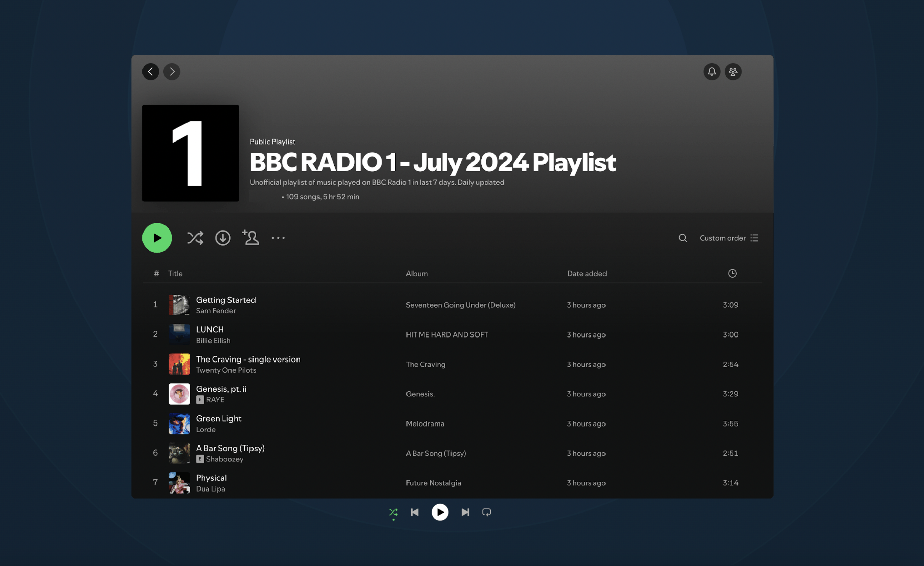Toggle shuffle in the bottom player
The height and width of the screenshot is (566, 924).
point(393,513)
